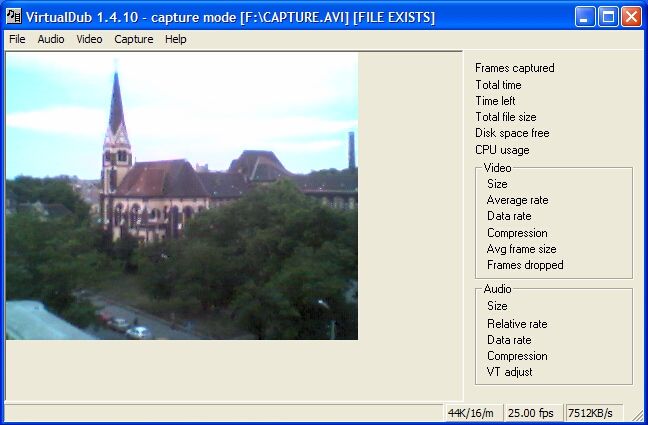Click the Total file size label

pyautogui.click(x=506, y=117)
